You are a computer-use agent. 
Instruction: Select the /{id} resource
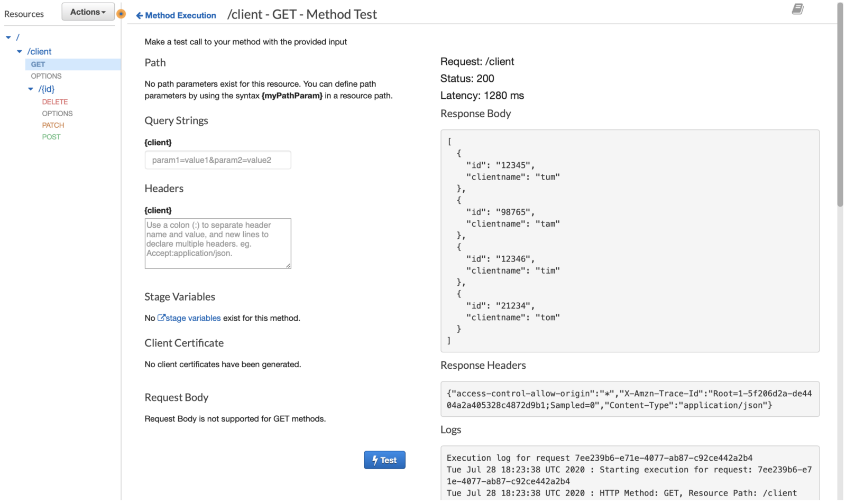tap(47, 89)
